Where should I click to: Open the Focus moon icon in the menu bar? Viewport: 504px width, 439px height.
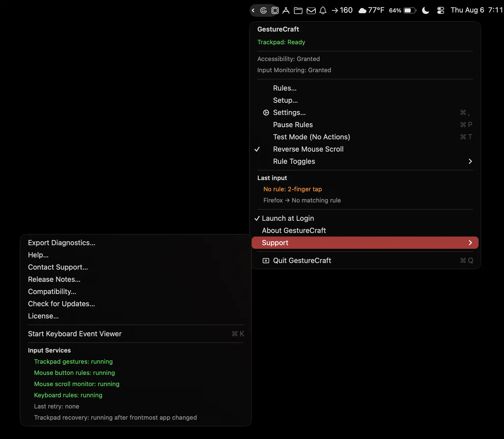click(426, 10)
